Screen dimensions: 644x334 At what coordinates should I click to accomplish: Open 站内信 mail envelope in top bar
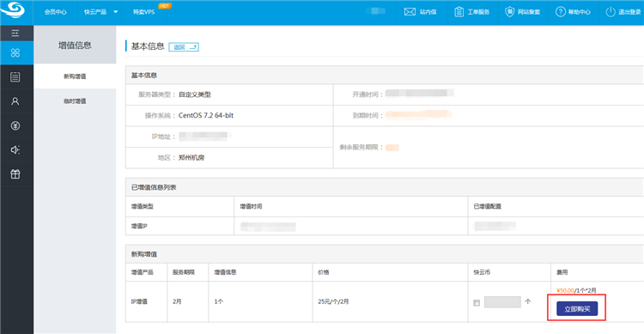[420, 12]
